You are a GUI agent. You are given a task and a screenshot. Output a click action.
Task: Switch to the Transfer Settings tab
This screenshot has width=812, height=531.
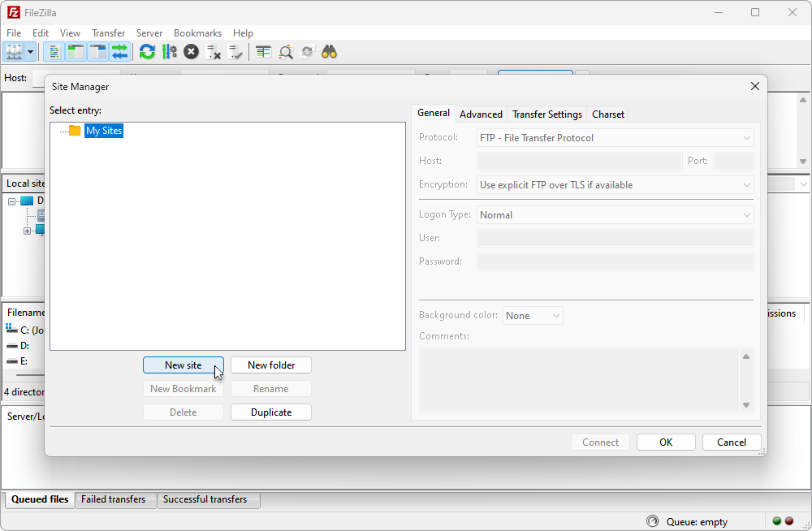[x=546, y=114]
